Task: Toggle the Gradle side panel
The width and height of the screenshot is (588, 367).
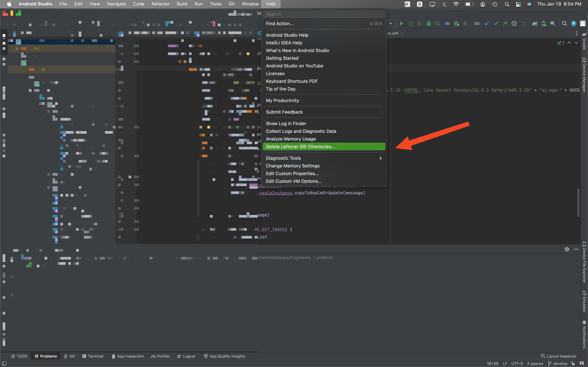Action: click(584, 41)
